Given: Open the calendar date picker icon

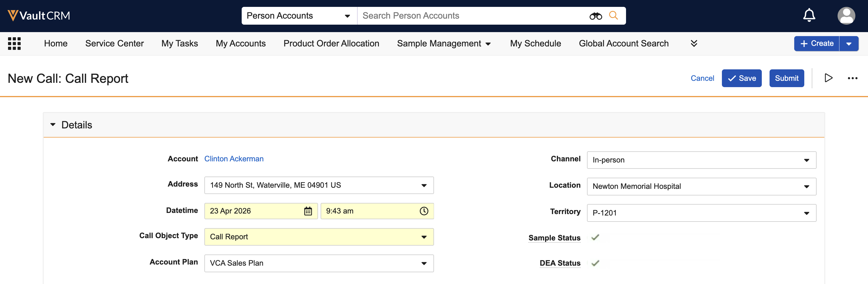Looking at the screenshot, I should pos(308,211).
